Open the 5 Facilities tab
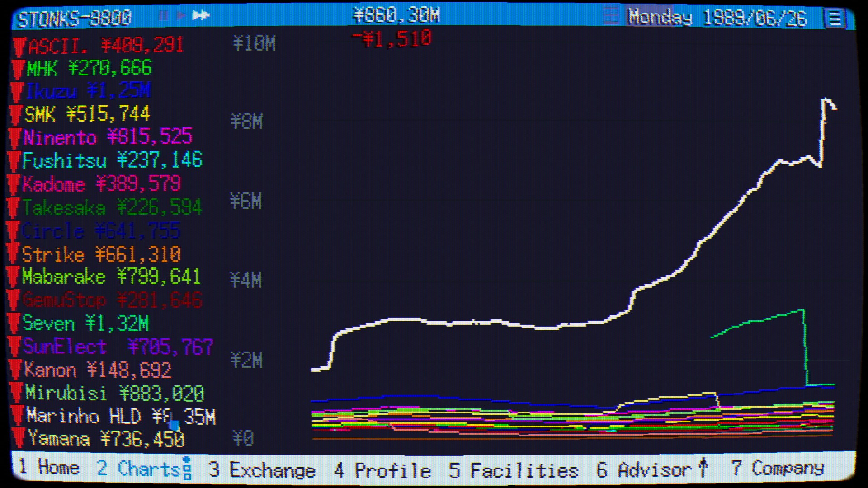The image size is (868, 488). [514, 469]
